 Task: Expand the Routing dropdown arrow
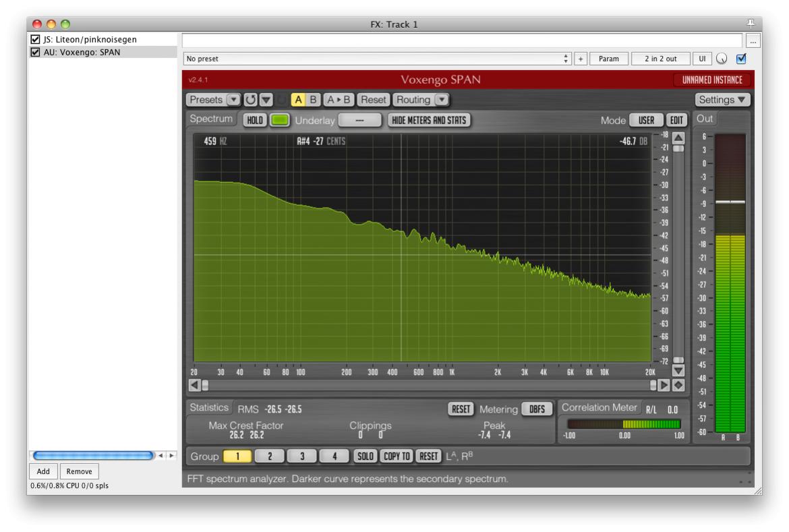pos(441,100)
